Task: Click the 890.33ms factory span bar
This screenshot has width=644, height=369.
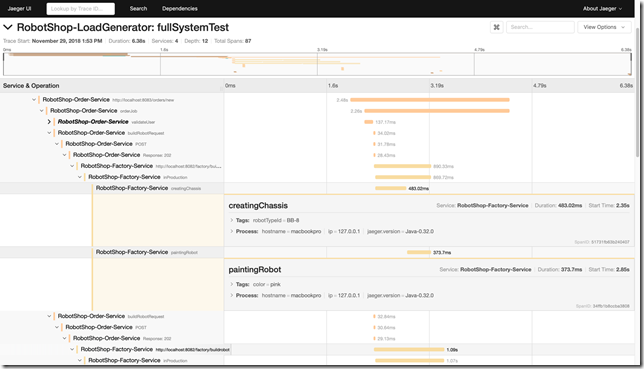Action: 402,166
